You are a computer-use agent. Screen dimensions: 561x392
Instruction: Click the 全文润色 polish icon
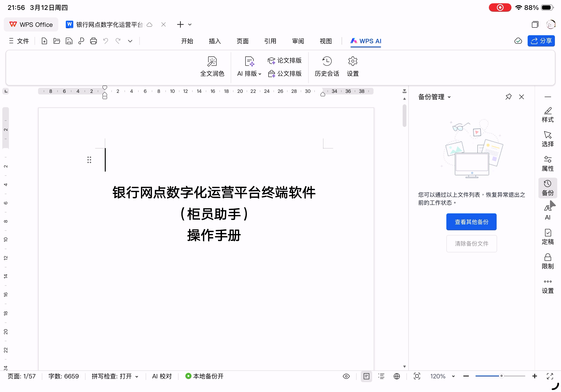pyautogui.click(x=212, y=61)
